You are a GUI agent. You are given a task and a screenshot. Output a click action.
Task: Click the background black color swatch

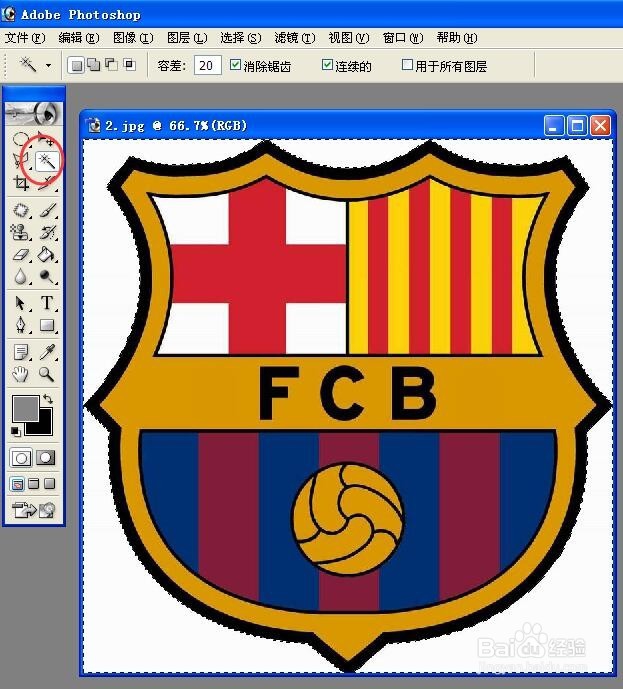(x=45, y=426)
